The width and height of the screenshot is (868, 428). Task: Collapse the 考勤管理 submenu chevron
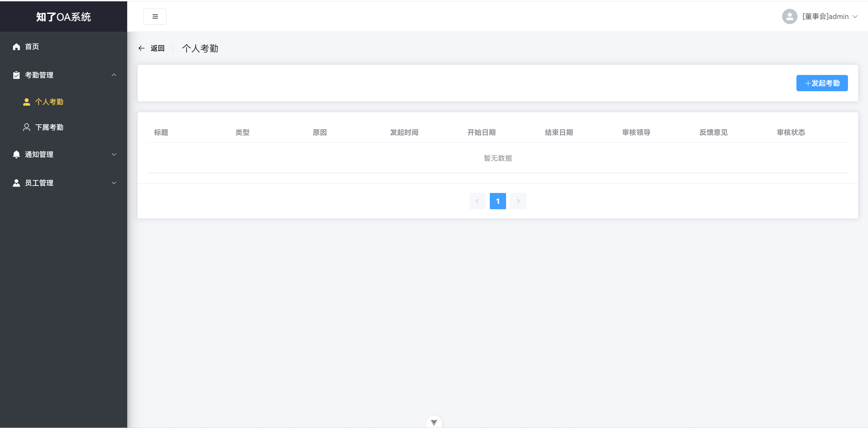[114, 75]
